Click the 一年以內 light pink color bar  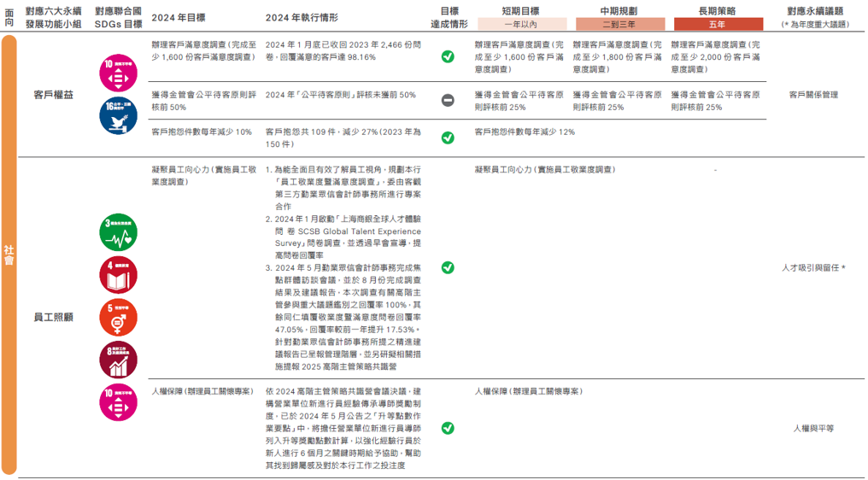click(522, 25)
